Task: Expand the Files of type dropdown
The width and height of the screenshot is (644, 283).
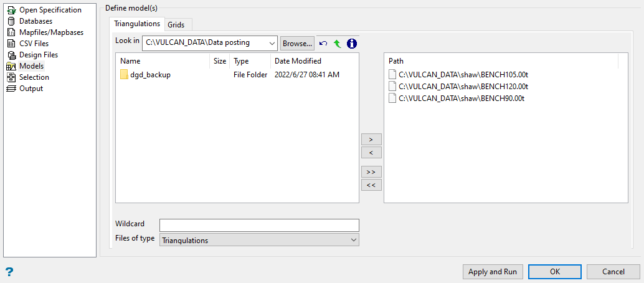Action: coord(354,240)
